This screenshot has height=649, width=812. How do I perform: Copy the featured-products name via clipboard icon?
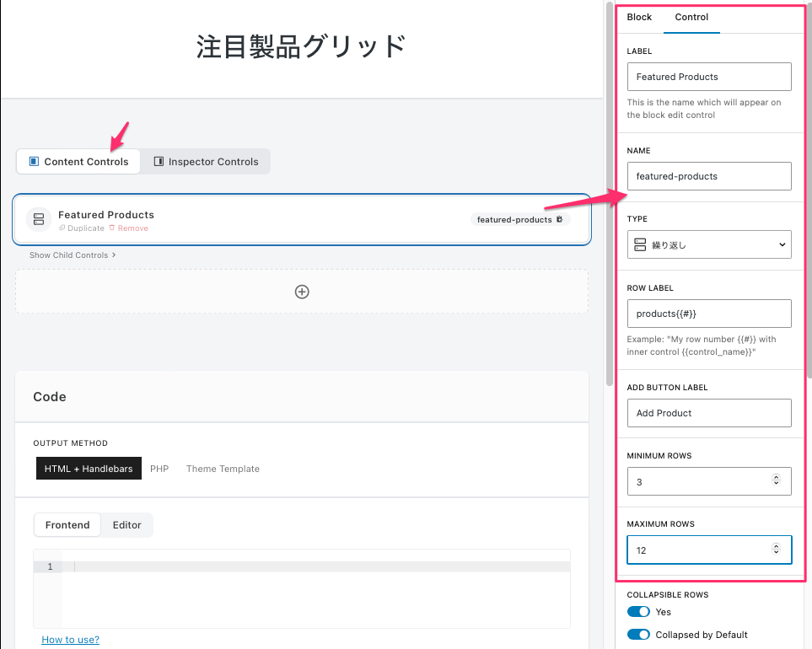560,219
